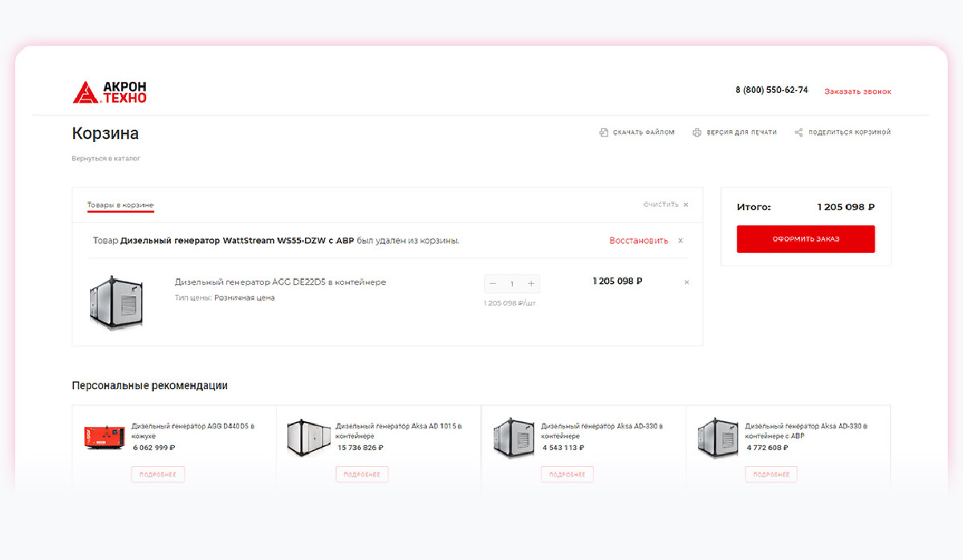Screen dimensions: 963x560
Task: Click the print version printer icon
Action: click(x=697, y=132)
